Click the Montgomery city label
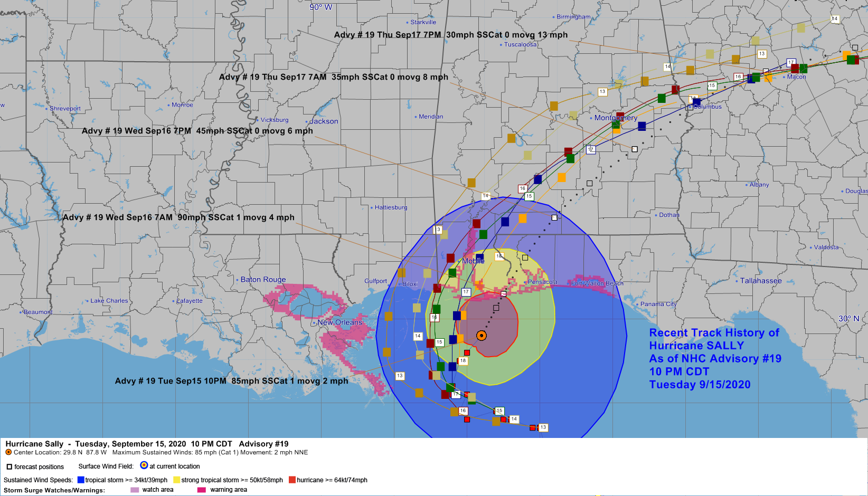 pyautogui.click(x=616, y=118)
